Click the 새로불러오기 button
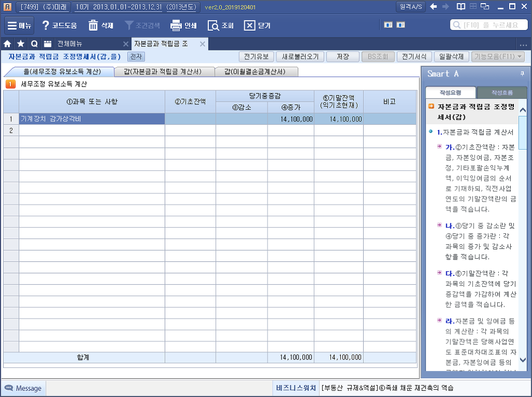This screenshot has height=397, width=532. (x=300, y=57)
